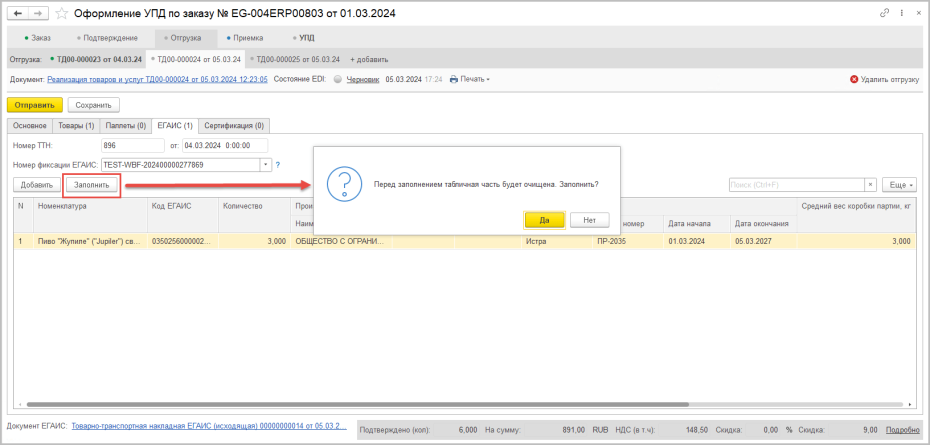Add page to favorites with star icon
Viewport: 930px width, 445px height.
61,13
